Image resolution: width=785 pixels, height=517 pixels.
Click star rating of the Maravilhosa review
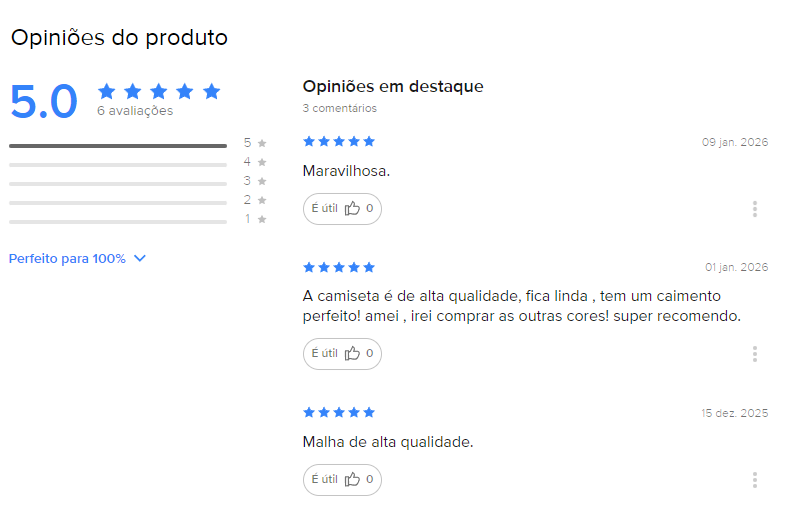(339, 141)
